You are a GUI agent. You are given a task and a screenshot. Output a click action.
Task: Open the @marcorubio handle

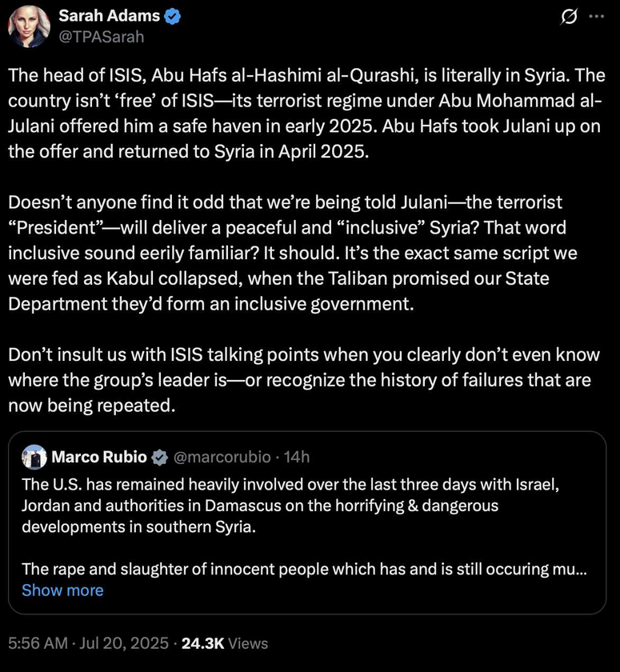click(222, 458)
